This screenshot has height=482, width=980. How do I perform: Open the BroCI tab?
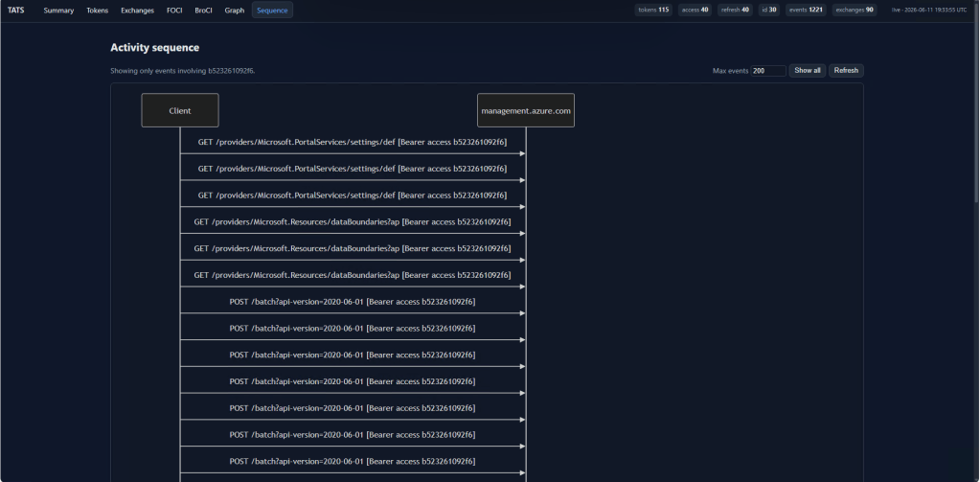pyautogui.click(x=203, y=10)
